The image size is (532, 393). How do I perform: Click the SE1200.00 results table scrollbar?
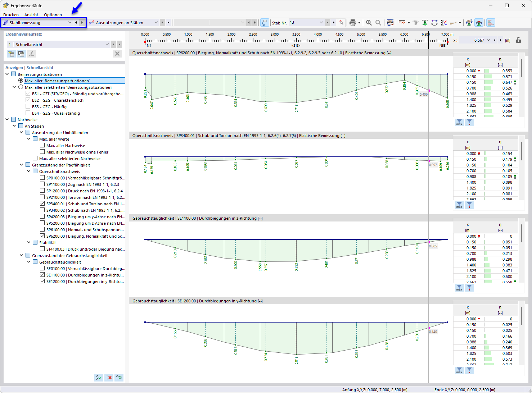point(521,316)
